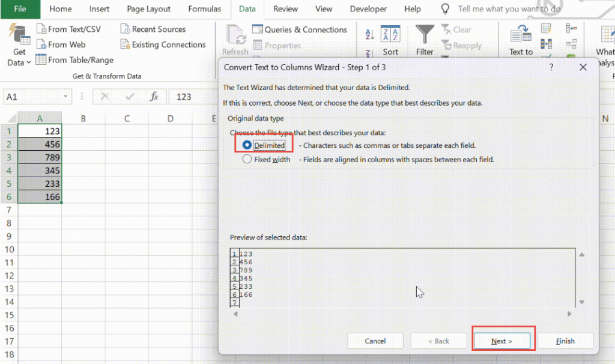Screen dimensions: 615x364
Task: Click the From Web import icon
Action: pyautogui.click(x=41, y=44)
